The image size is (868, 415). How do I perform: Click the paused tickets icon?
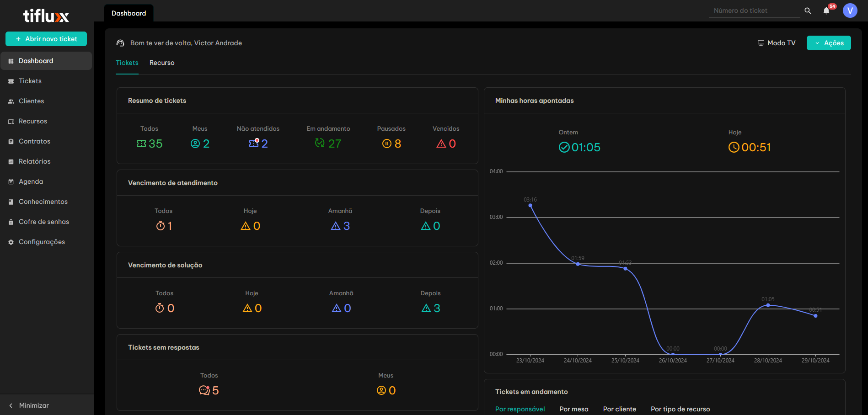(x=386, y=144)
